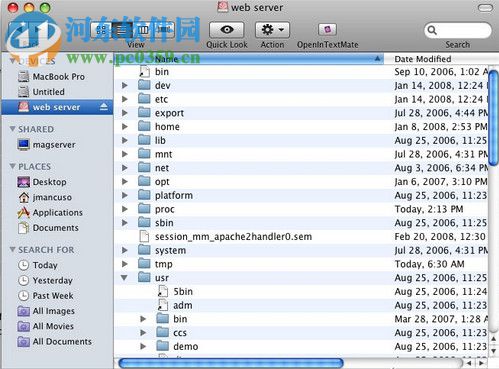
Task: Switch to list view
Action: pos(122,30)
